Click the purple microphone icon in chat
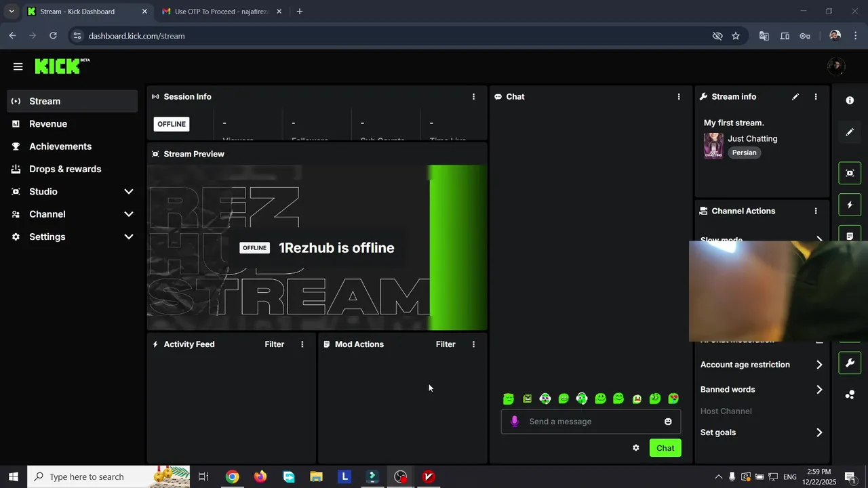This screenshot has width=868, height=488. pos(515,422)
